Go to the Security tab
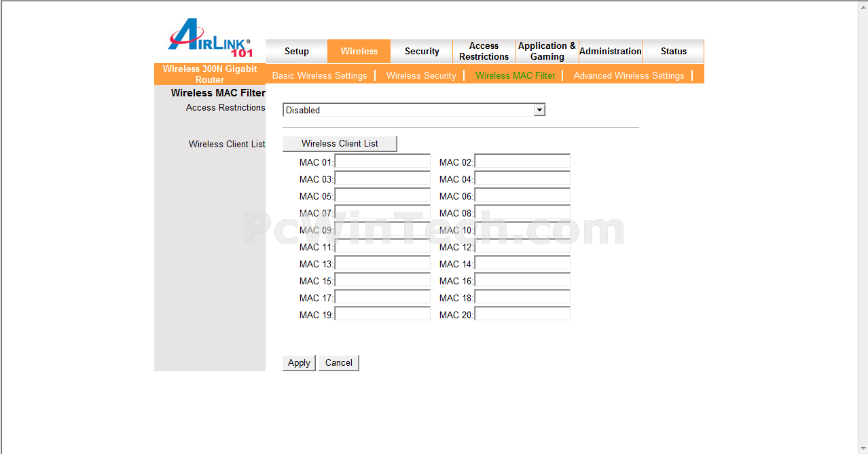Viewport: 868px width, 454px height. (x=422, y=52)
